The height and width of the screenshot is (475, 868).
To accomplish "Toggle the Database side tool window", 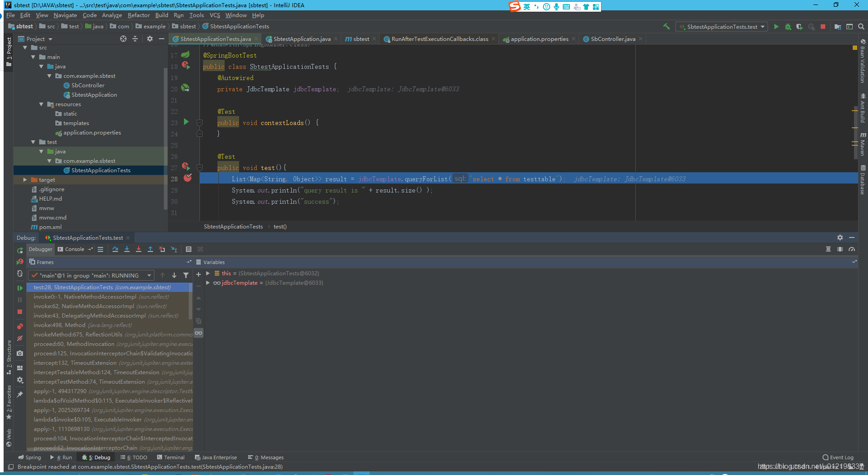I will coord(863,180).
